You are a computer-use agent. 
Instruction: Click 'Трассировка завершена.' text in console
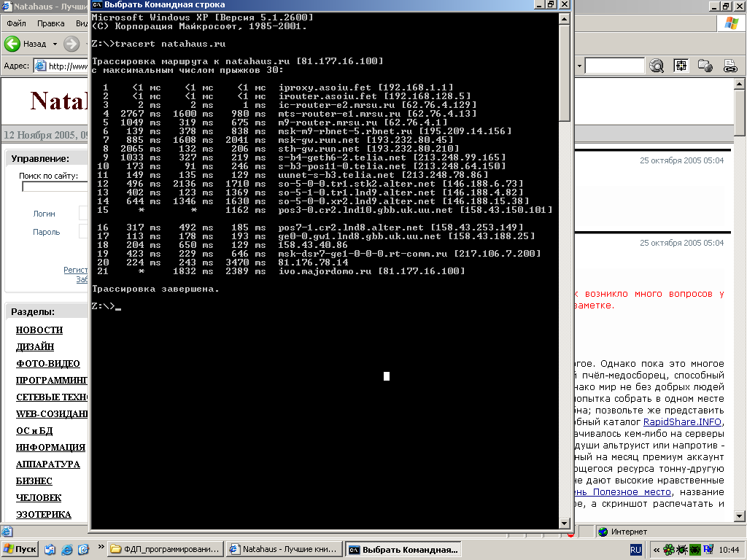155,289
